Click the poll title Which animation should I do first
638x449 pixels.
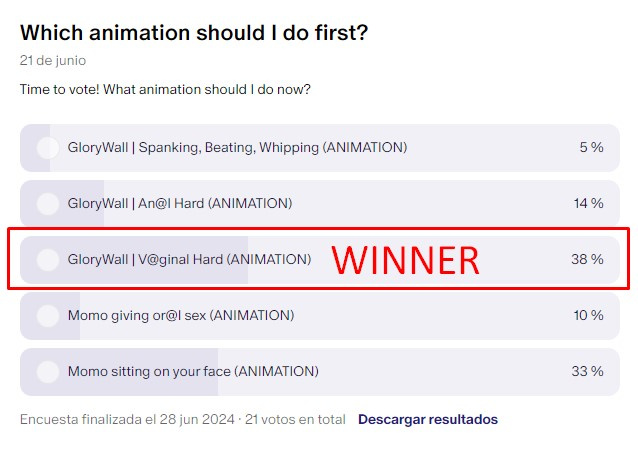pyautogui.click(x=194, y=33)
